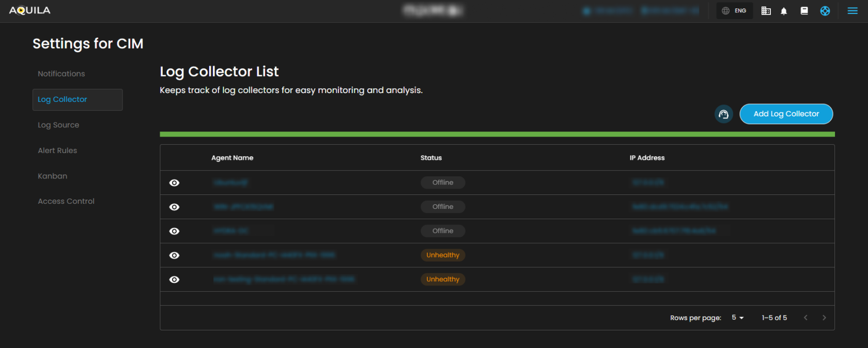Click eye icon on last Unhealthy row
The width and height of the screenshot is (868, 348).
175,280
